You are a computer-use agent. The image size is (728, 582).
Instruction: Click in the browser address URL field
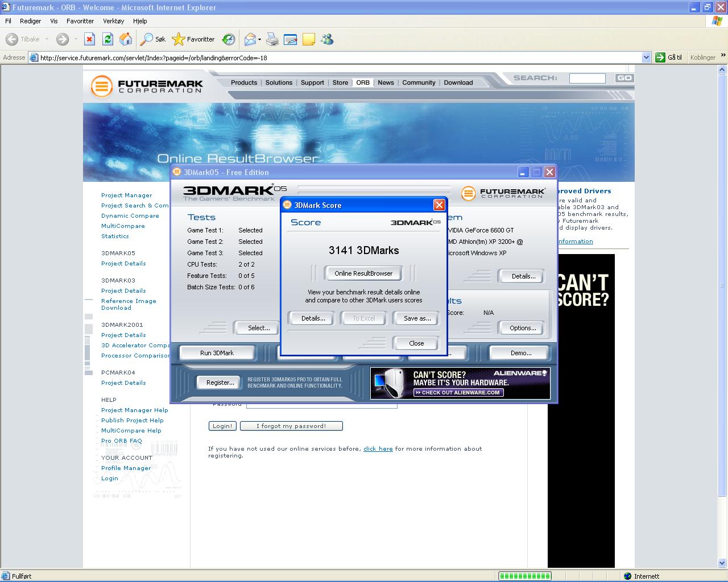tap(340, 57)
